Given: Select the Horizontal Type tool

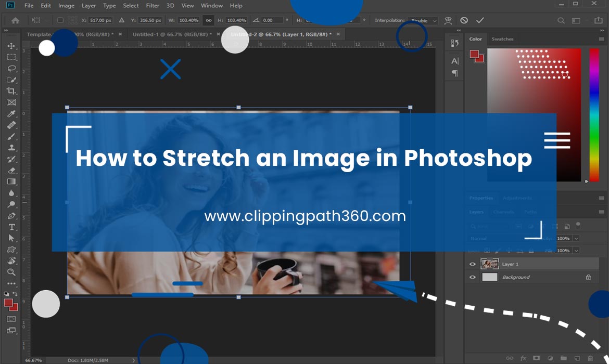Looking at the screenshot, I should (x=11, y=227).
